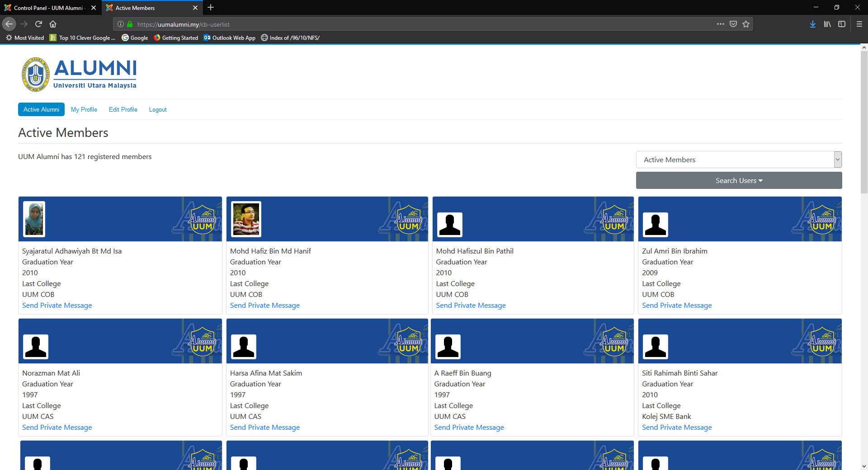Send Private Message to Harsa Afina Mat Sakim
Screen dimensions: 868x470
click(x=265, y=428)
